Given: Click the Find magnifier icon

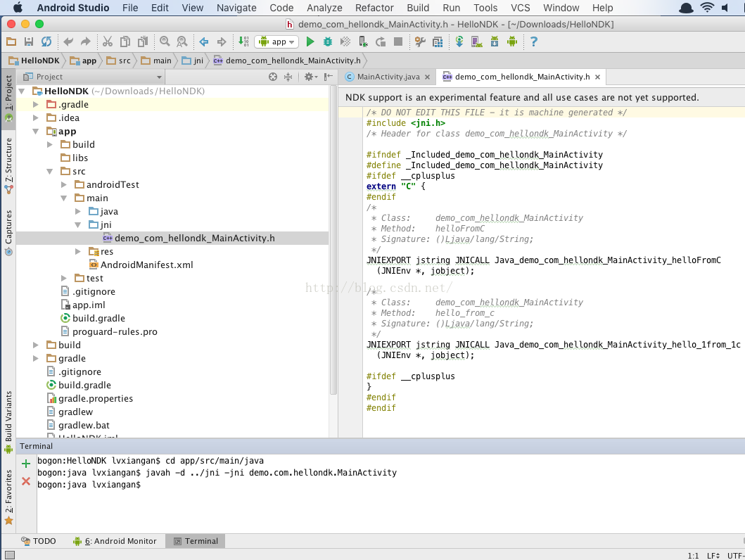Looking at the screenshot, I should [165, 42].
